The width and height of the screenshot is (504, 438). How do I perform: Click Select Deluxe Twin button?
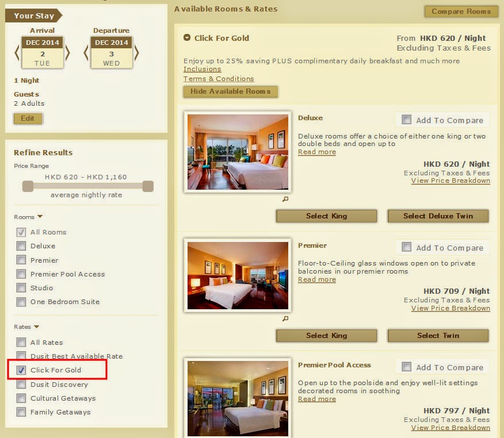438,216
